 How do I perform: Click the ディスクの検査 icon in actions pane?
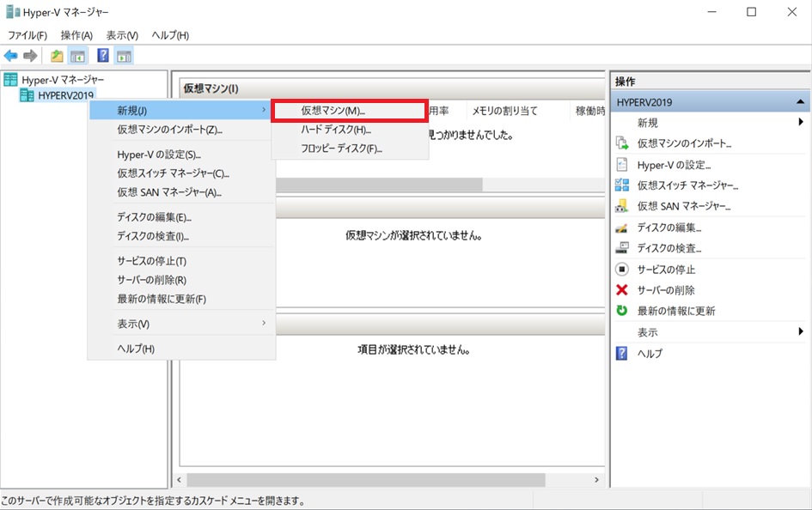coord(622,248)
